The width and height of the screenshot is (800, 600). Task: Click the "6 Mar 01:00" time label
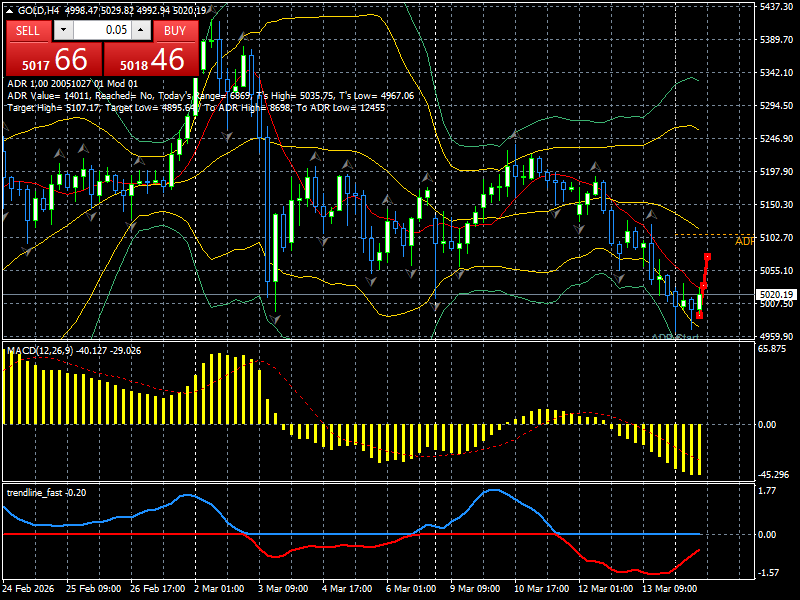(411, 588)
